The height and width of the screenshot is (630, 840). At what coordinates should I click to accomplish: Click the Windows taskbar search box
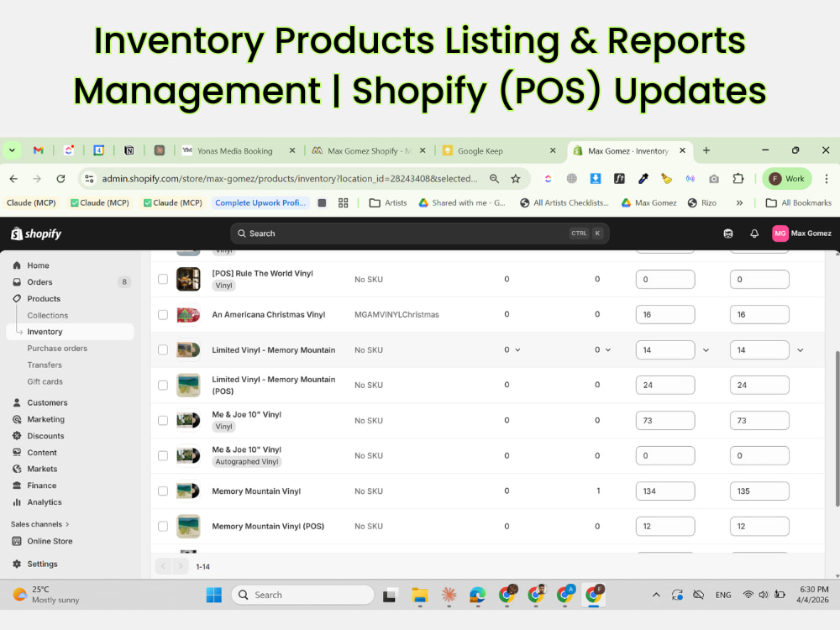pyautogui.click(x=302, y=595)
